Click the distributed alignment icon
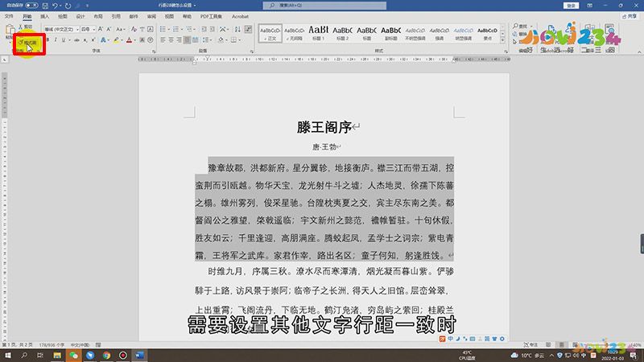Screen dimensions: 644x362 (196, 39)
